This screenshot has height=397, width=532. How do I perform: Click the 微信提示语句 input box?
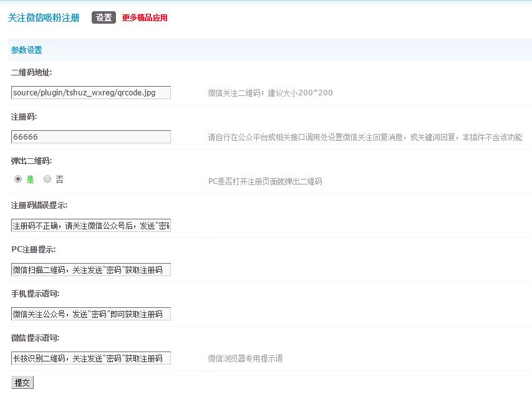coord(91,358)
